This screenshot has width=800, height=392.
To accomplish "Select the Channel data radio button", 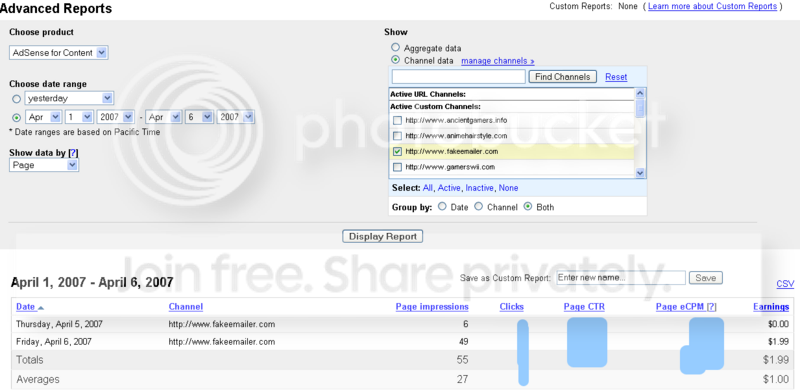I will (x=395, y=60).
